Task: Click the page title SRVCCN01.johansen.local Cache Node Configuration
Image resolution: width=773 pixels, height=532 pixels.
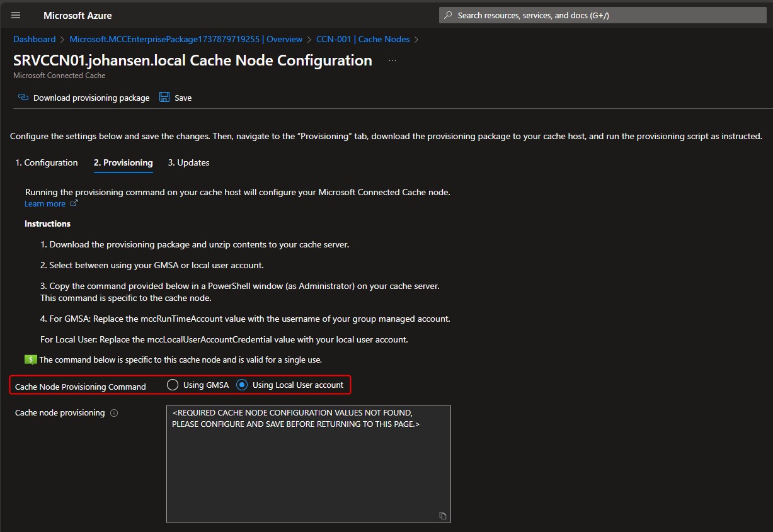Action: pos(193,60)
